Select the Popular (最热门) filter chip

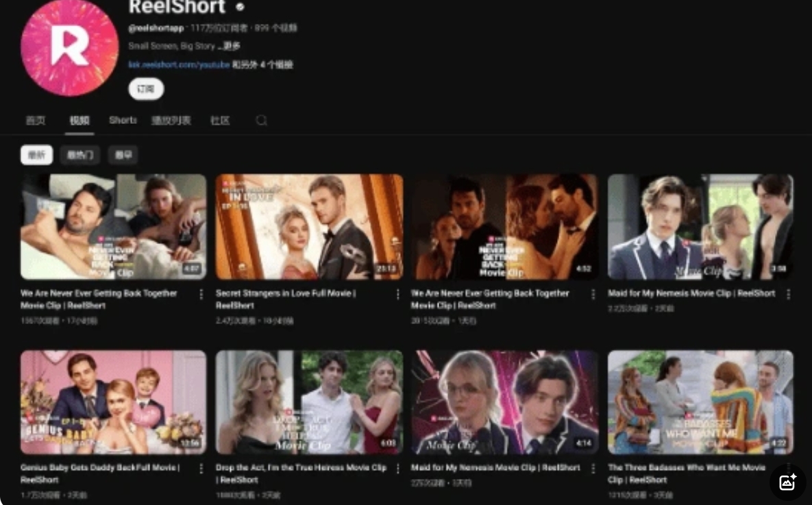point(79,155)
